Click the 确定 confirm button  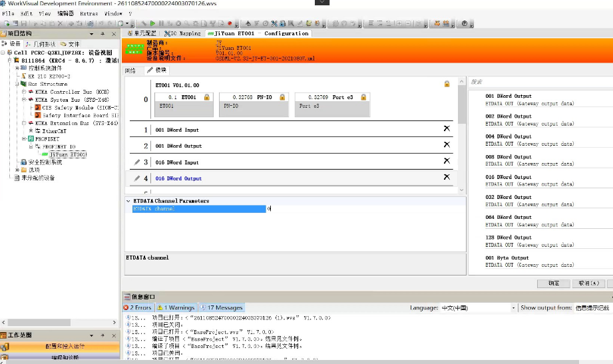tap(554, 283)
